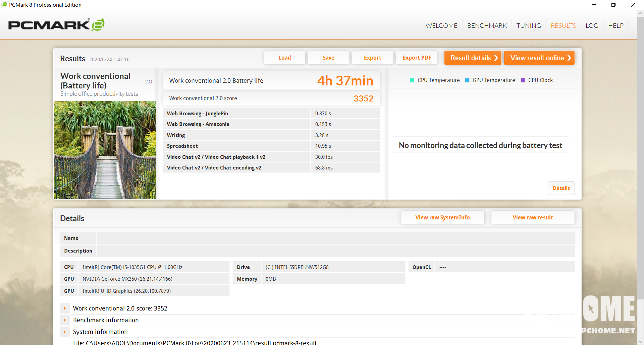Viewport: 644px width, 345px height.
Task: Open the TUNING tab
Action: coord(528,26)
